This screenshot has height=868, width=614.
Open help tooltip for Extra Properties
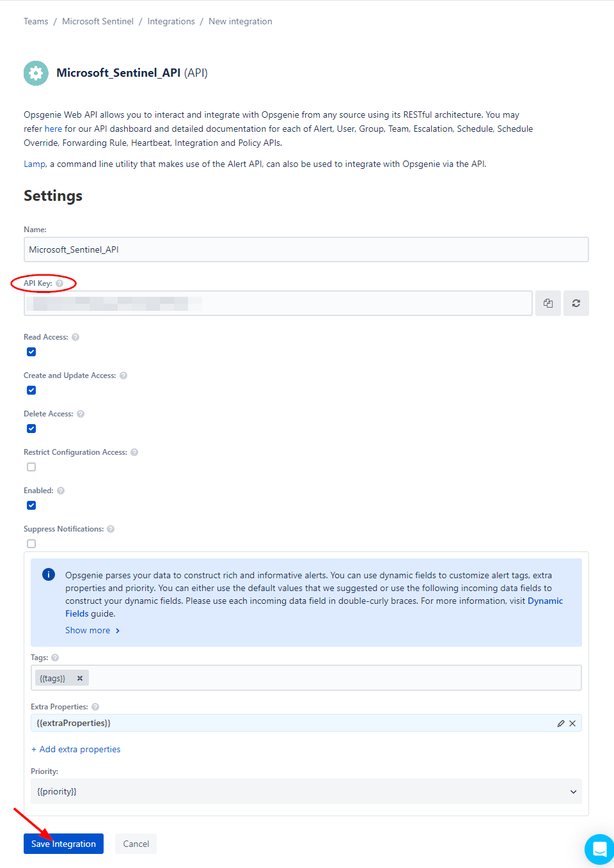coord(95,707)
